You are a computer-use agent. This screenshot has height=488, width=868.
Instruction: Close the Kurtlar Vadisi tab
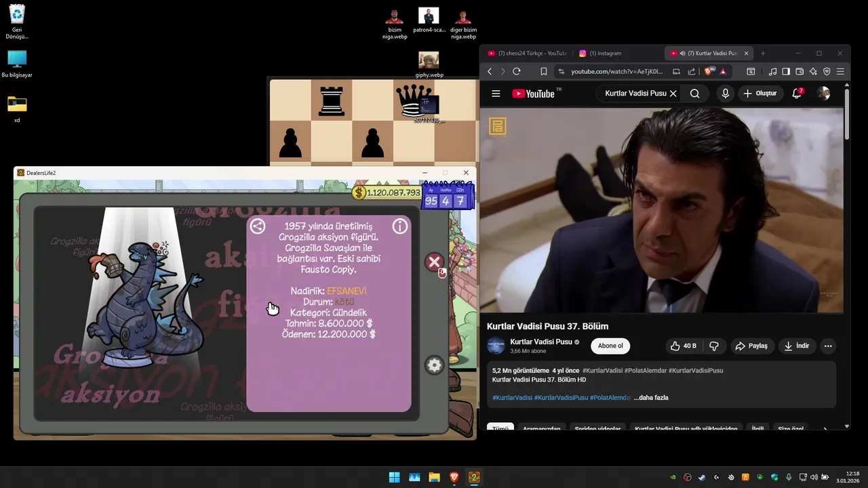pos(747,53)
